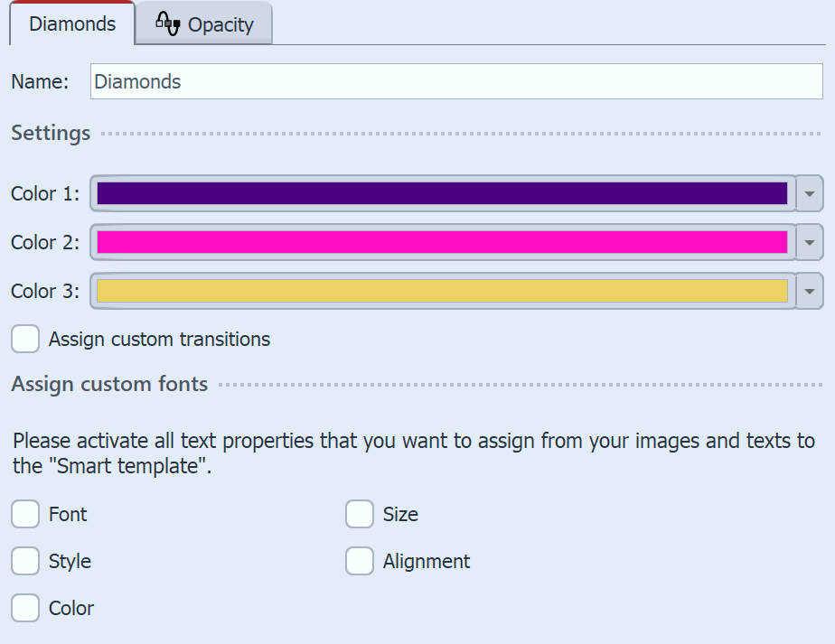The height and width of the screenshot is (644, 835).
Task: Click the Name: label
Action: [x=40, y=81]
